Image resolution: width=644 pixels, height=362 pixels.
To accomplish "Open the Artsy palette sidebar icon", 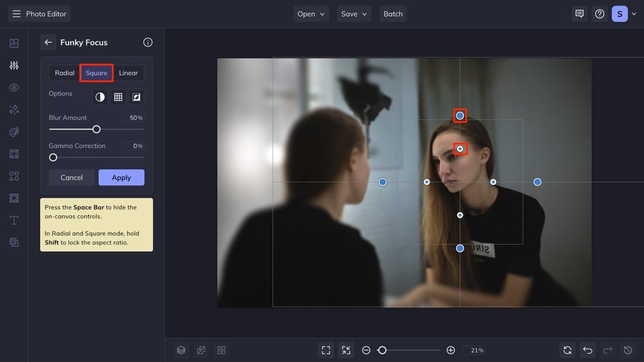I will pyautogui.click(x=14, y=132).
